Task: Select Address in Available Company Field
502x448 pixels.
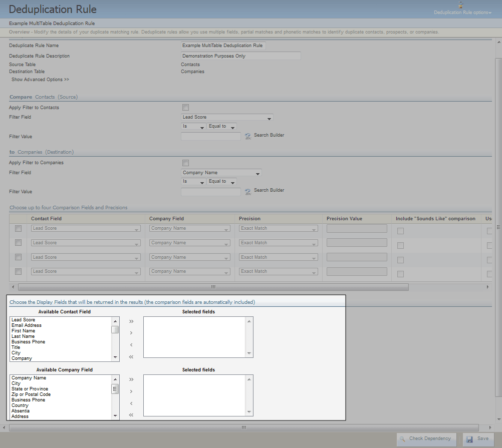Action: pyautogui.click(x=20, y=416)
